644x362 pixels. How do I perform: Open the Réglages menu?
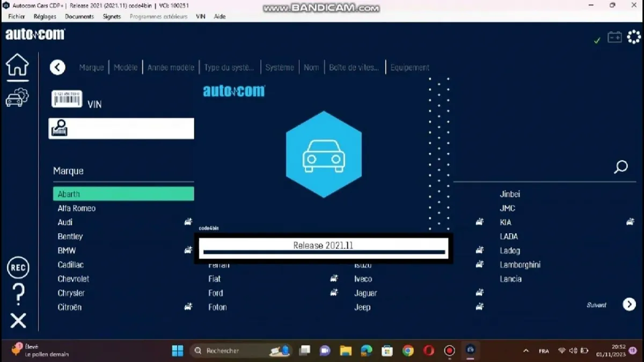[x=45, y=17]
